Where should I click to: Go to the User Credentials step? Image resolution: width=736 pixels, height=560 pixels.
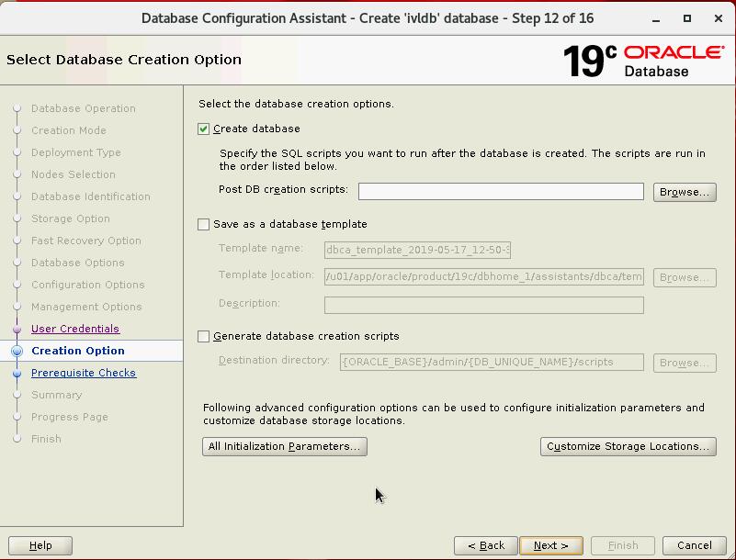[75, 329]
